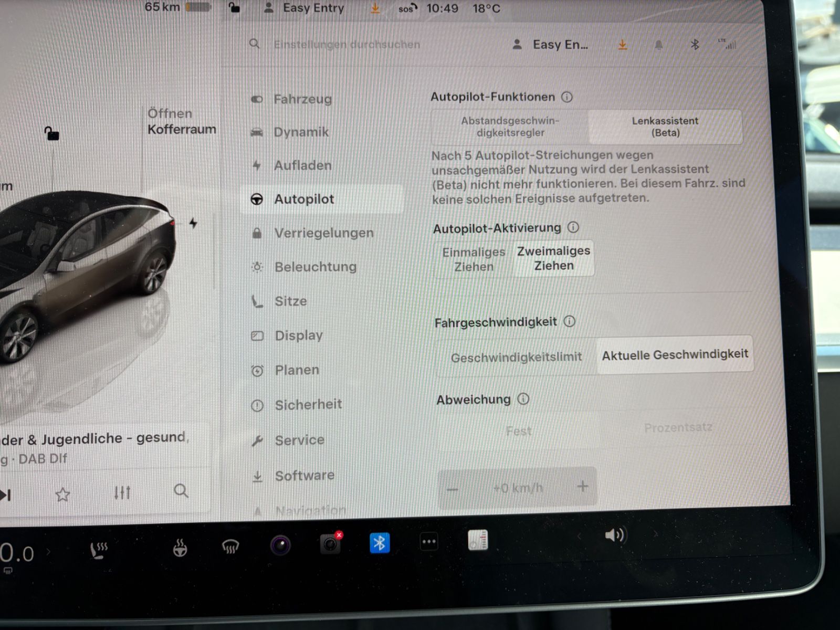Set speed to Geschwindigkeitslimit
This screenshot has height=630, width=840.
click(516, 357)
